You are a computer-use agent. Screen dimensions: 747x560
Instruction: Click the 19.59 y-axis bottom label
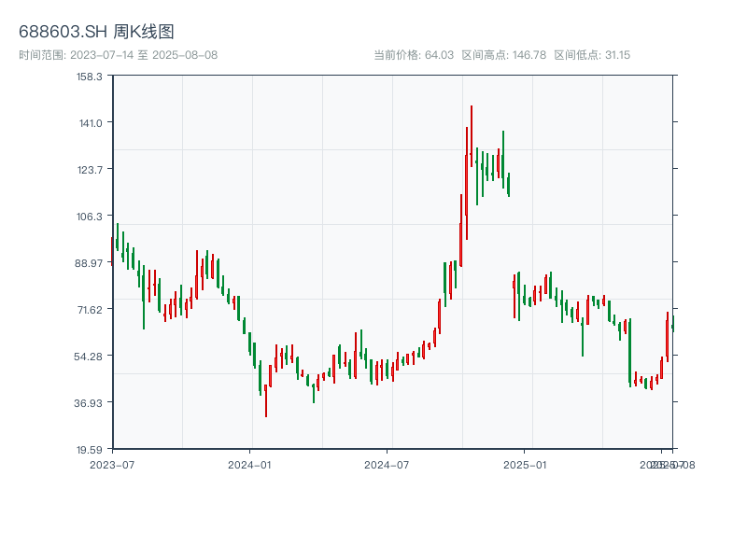pos(90,449)
